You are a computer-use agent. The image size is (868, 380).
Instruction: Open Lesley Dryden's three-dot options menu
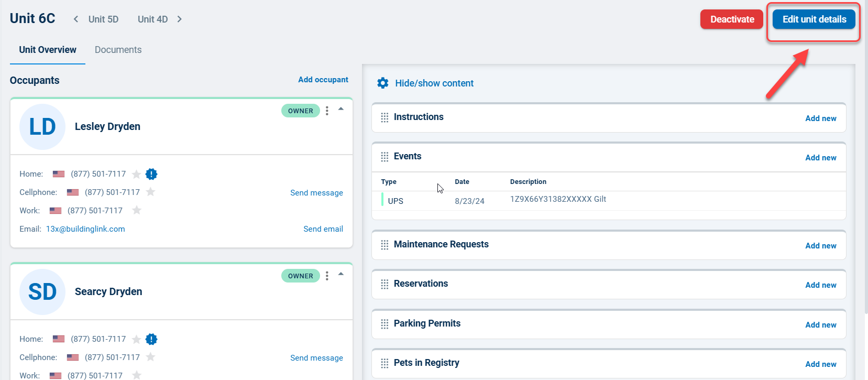click(x=327, y=111)
